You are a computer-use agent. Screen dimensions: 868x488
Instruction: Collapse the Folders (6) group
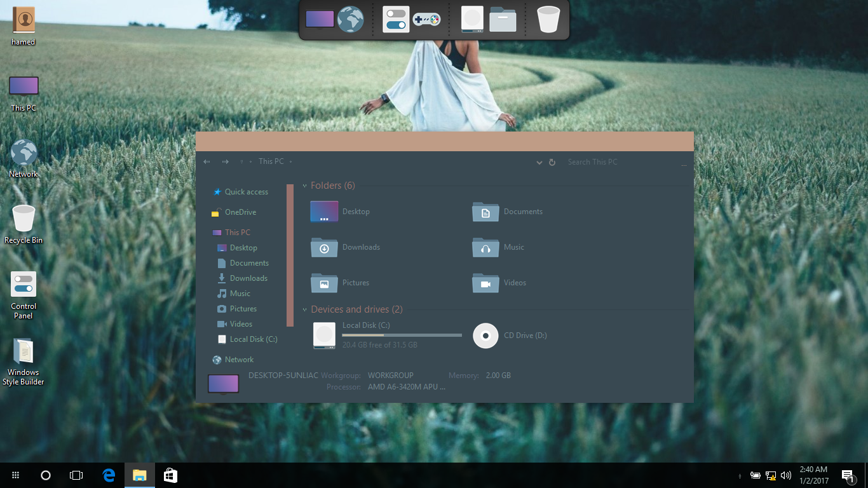click(304, 186)
